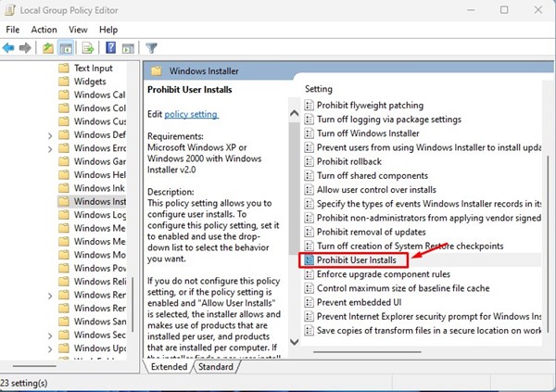The image size is (556, 392).
Task: Select Prohibit non-administrators from applying vendor signed
Action: (429, 218)
